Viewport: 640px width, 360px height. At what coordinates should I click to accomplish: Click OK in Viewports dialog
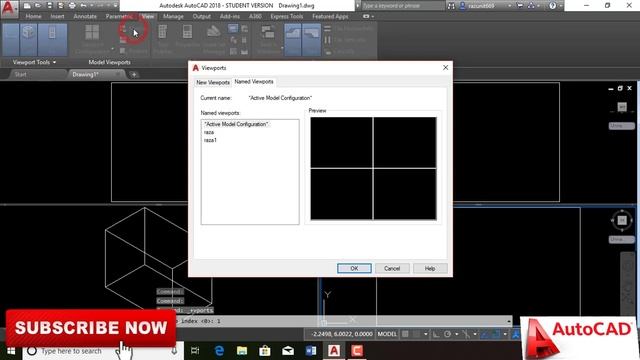point(354,268)
